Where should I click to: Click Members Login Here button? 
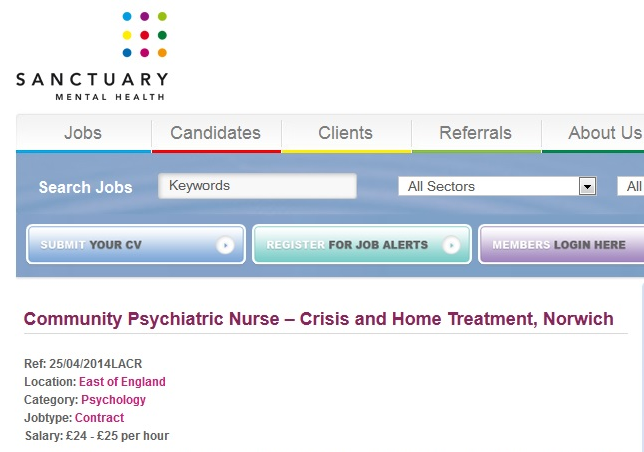561,244
